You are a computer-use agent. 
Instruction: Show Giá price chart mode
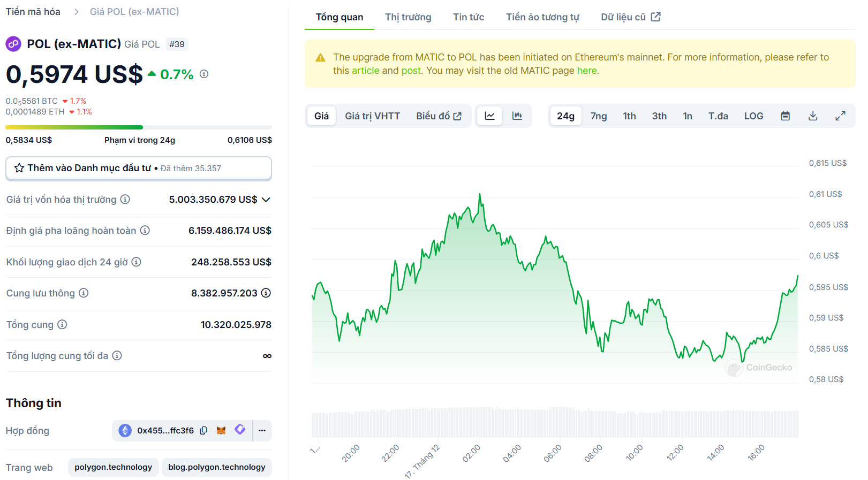[321, 116]
